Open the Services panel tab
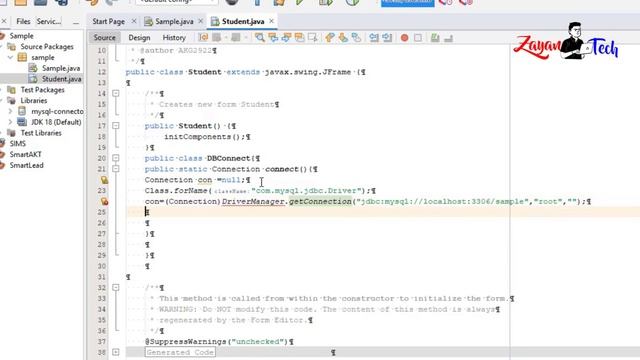The image size is (640, 360). 49,21
